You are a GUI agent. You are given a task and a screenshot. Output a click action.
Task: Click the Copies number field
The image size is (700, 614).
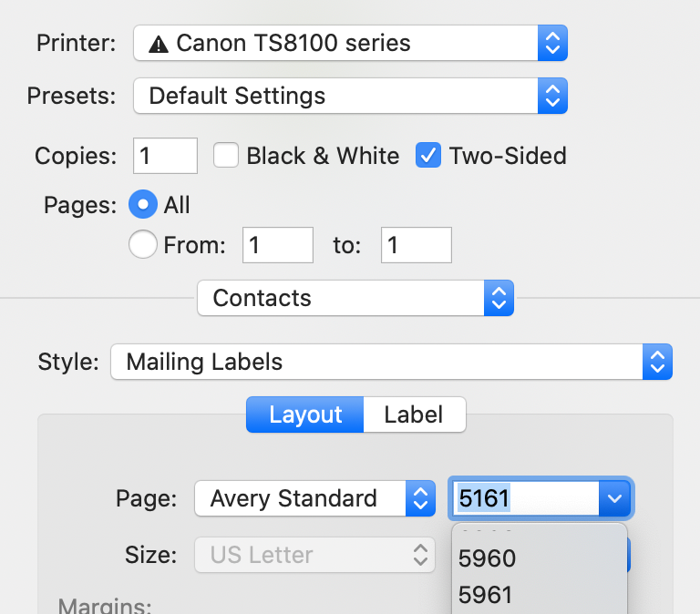(x=166, y=156)
